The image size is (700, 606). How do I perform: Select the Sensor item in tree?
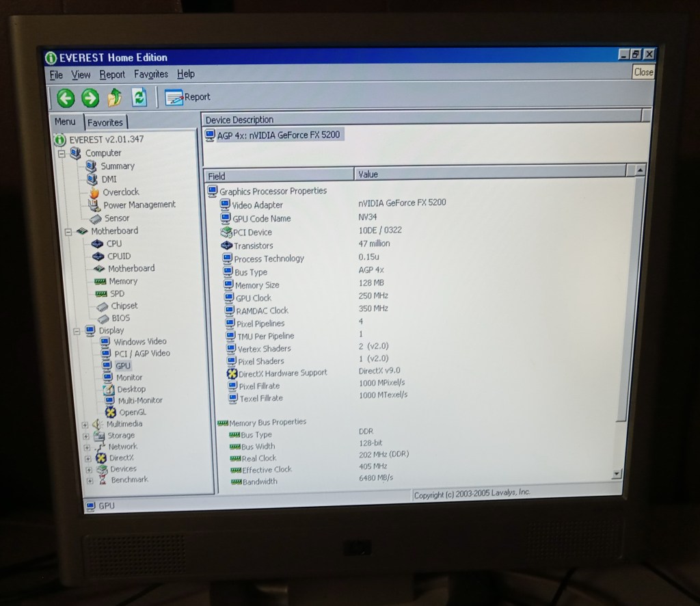pyautogui.click(x=116, y=218)
